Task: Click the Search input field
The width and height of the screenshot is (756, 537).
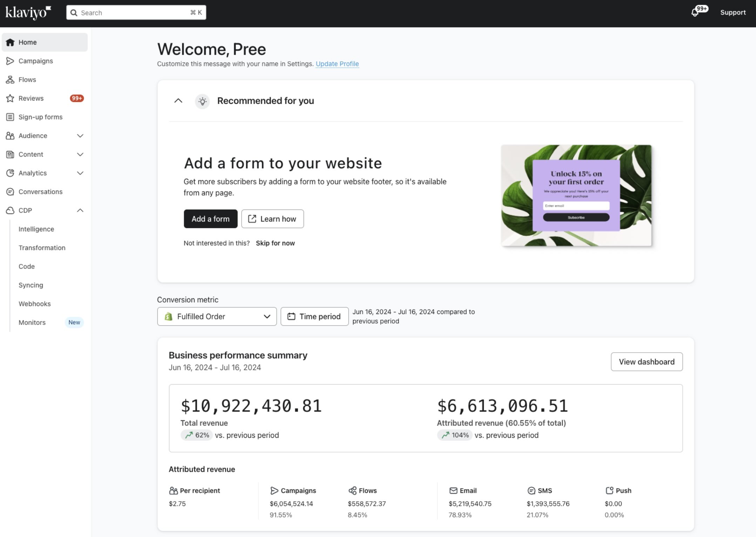Action: coord(136,13)
